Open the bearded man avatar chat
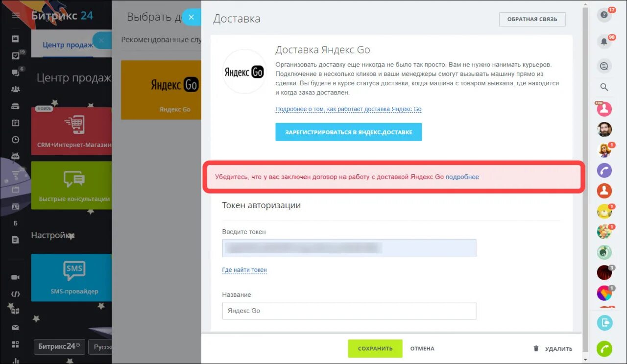Viewport: 627px width, 364px height. 604,129
